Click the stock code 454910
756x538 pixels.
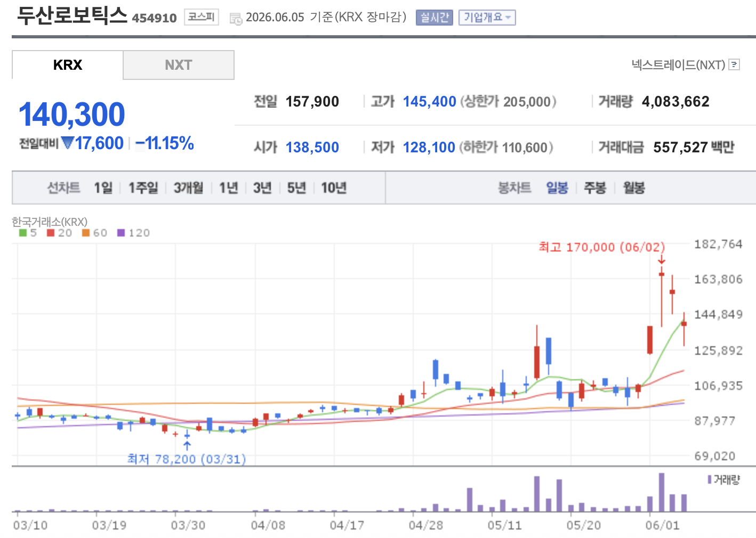(x=154, y=18)
